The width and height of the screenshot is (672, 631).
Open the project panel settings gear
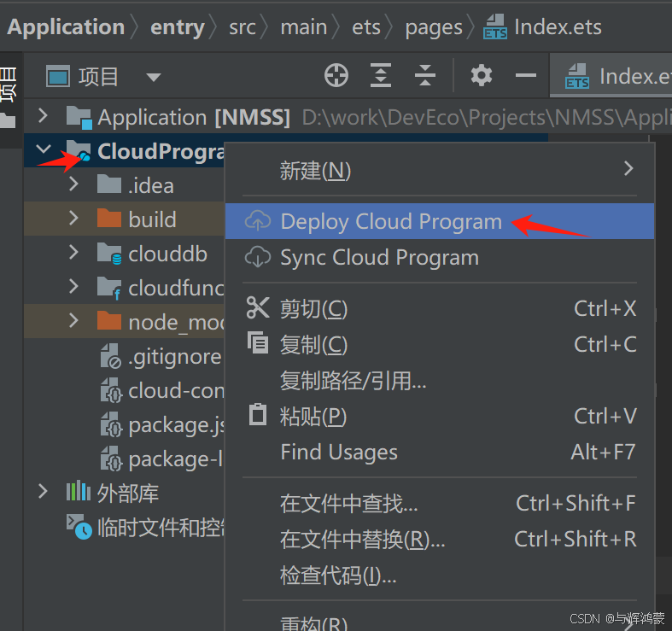482,75
